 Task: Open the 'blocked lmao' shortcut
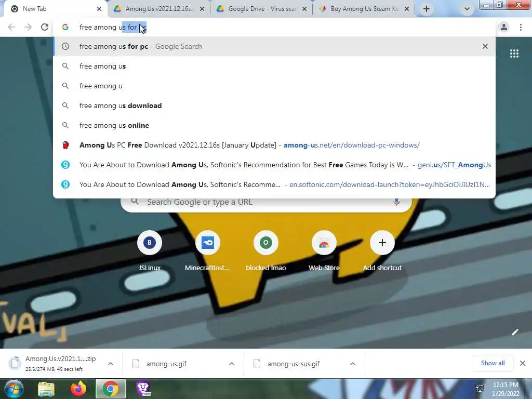(x=265, y=251)
